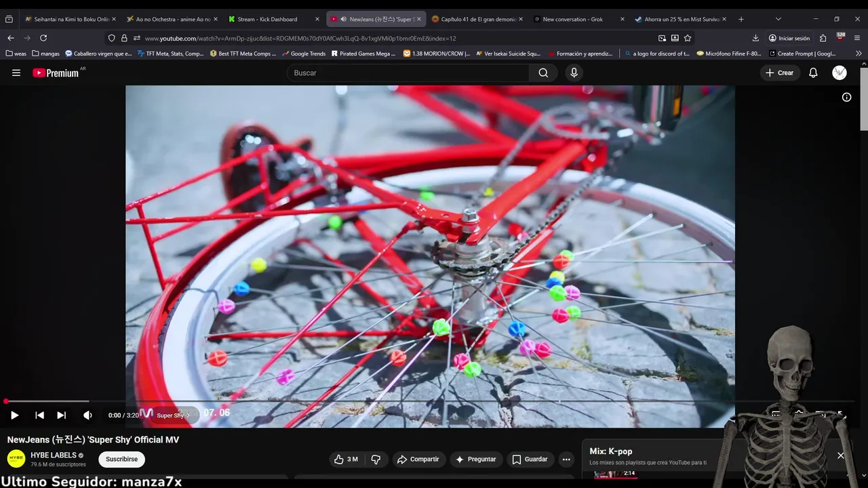Skip to the previous video in the mix
Screen dimensions: 868x488
[x=39, y=415]
